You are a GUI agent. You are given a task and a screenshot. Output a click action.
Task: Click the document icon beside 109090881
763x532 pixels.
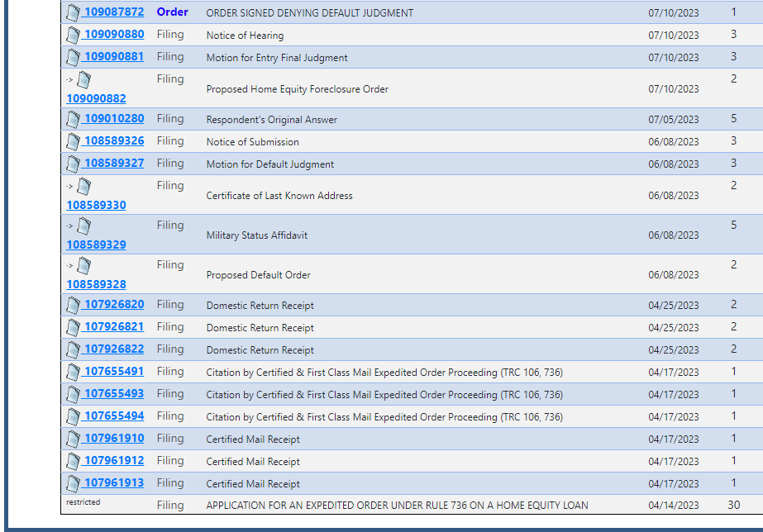click(73, 57)
